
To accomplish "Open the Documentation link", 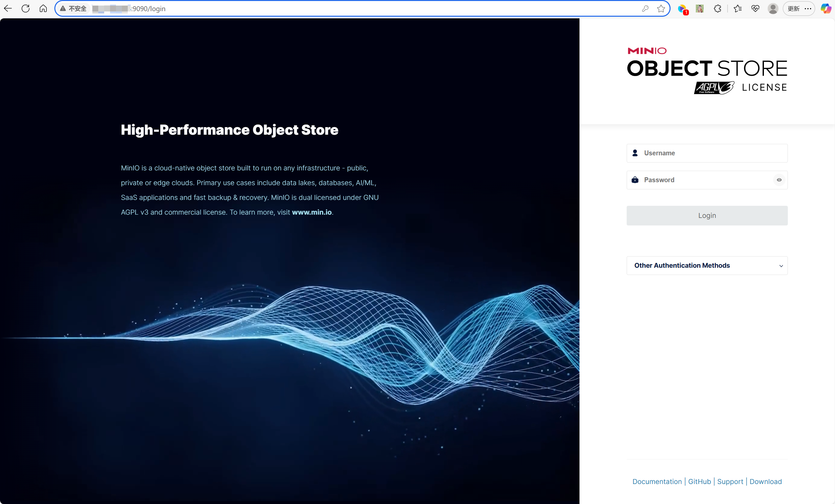I will click(657, 481).
